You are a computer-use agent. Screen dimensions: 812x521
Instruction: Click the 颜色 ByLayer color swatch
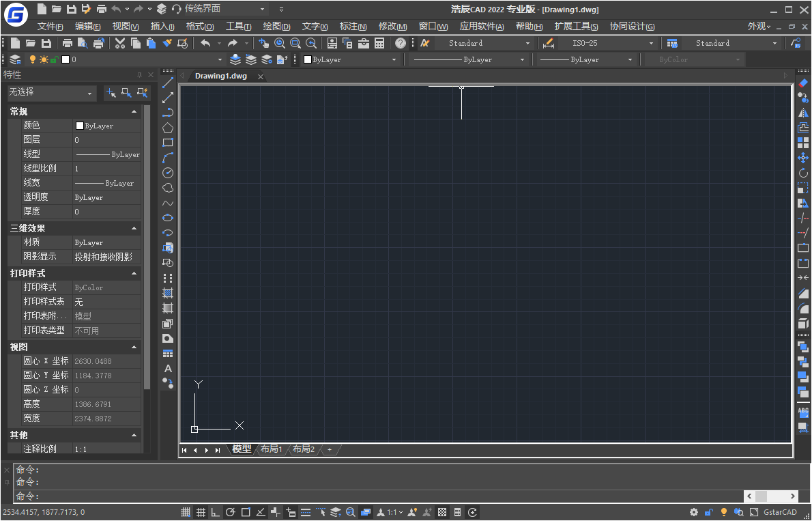point(80,126)
